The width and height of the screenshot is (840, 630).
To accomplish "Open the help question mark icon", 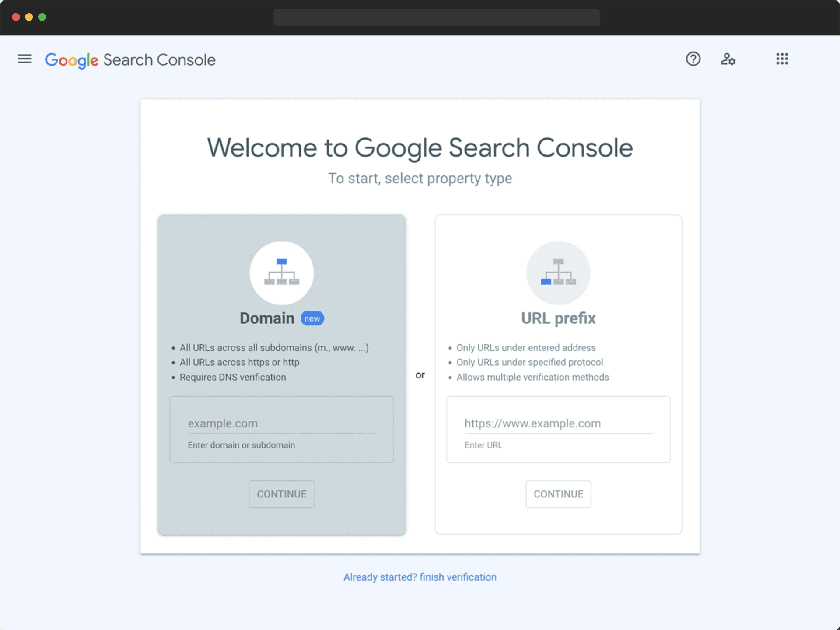I will [x=693, y=59].
